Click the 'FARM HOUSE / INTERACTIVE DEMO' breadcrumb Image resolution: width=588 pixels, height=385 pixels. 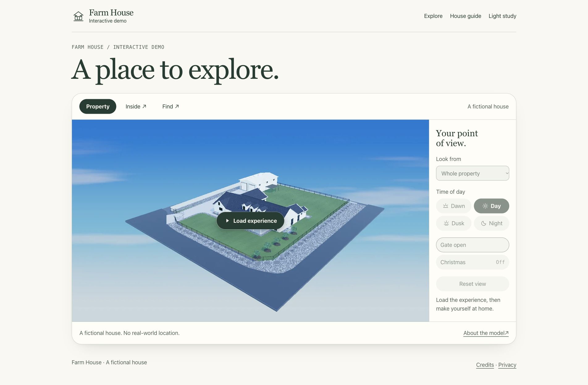tap(118, 47)
